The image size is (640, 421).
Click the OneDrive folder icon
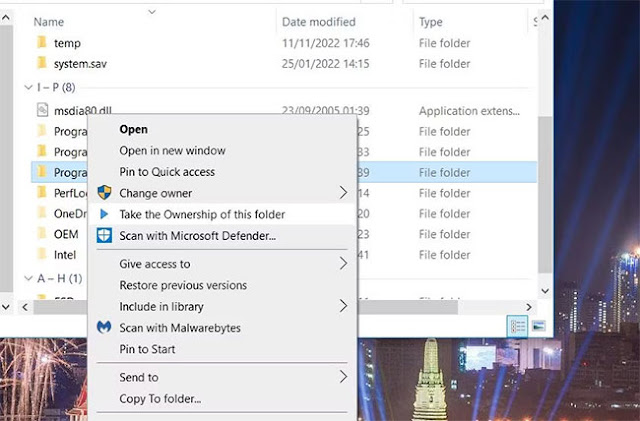(42, 213)
